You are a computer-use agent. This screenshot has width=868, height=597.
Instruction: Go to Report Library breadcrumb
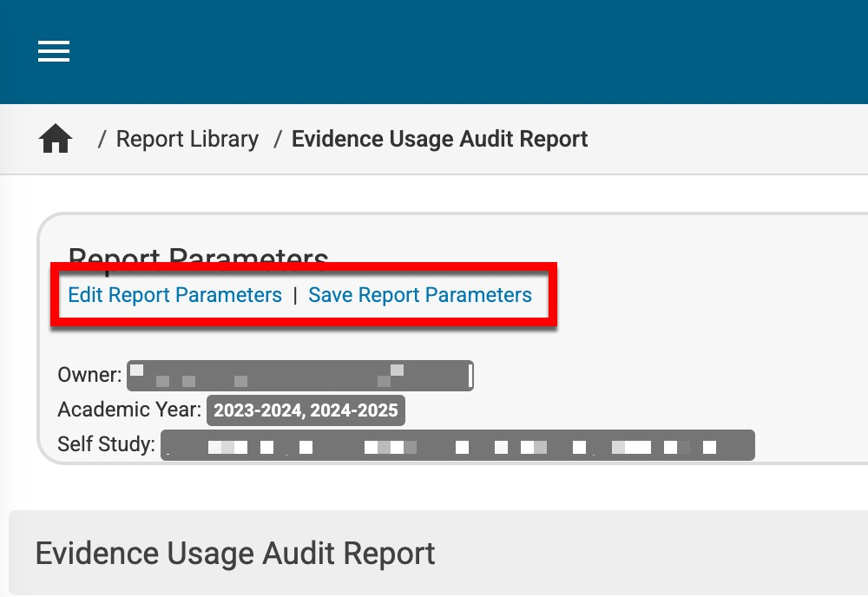point(187,139)
